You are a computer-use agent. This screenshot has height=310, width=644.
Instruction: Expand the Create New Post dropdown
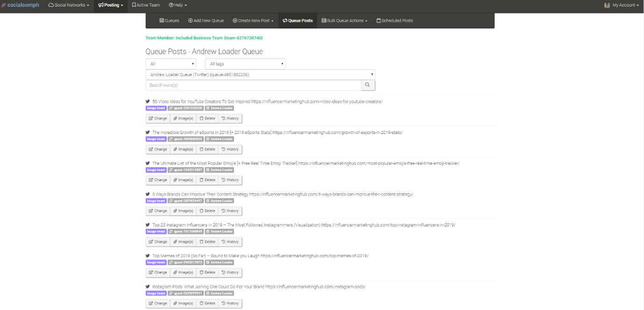pyautogui.click(x=253, y=21)
